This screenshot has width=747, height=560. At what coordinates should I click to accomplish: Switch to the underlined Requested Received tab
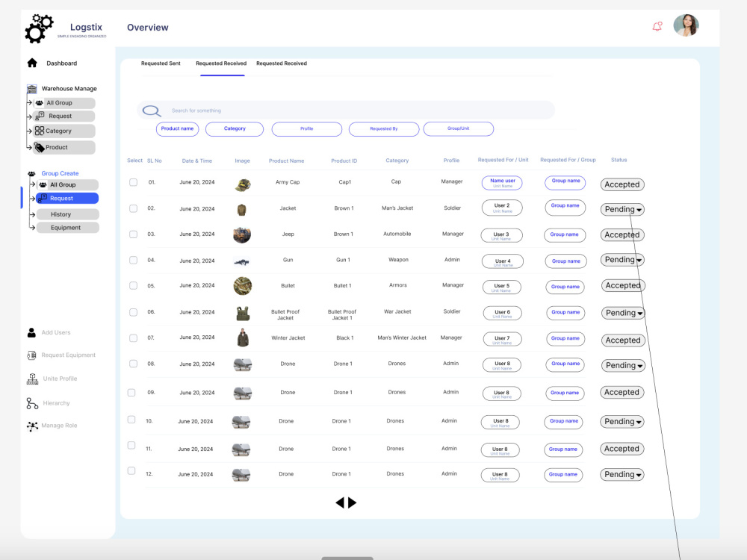coord(221,63)
